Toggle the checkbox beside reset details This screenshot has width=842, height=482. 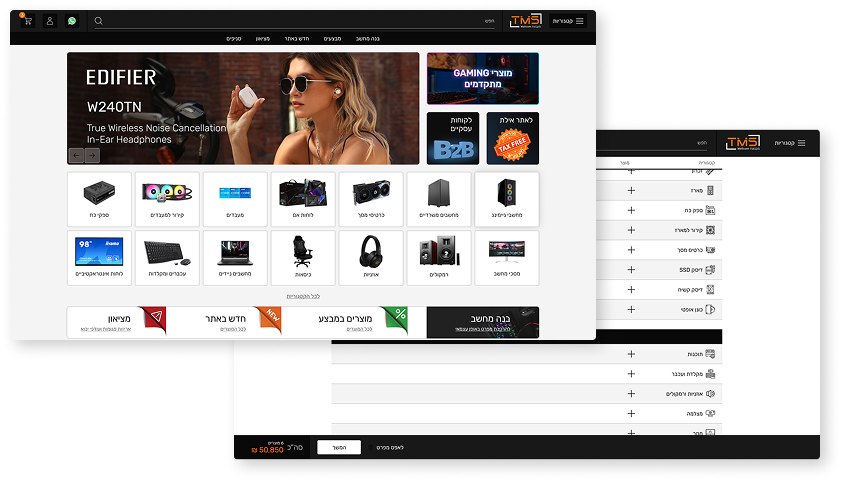pos(370,447)
